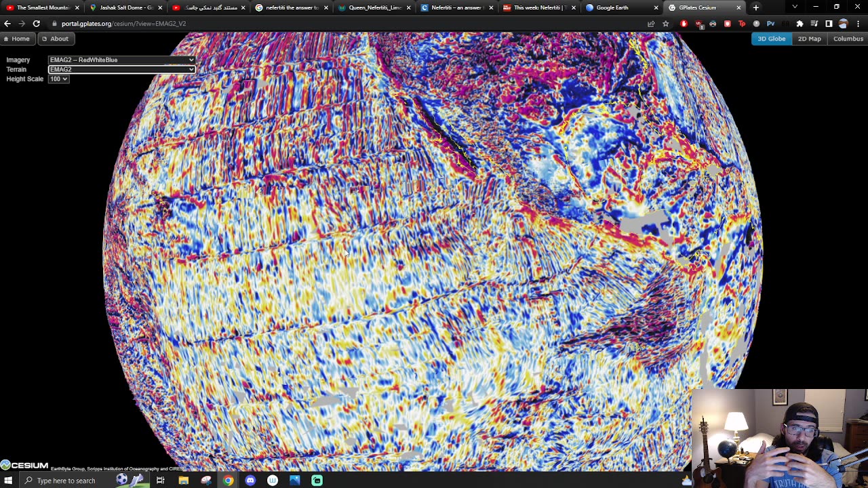Open the Extensions puzzle piece menu

pos(800,24)
